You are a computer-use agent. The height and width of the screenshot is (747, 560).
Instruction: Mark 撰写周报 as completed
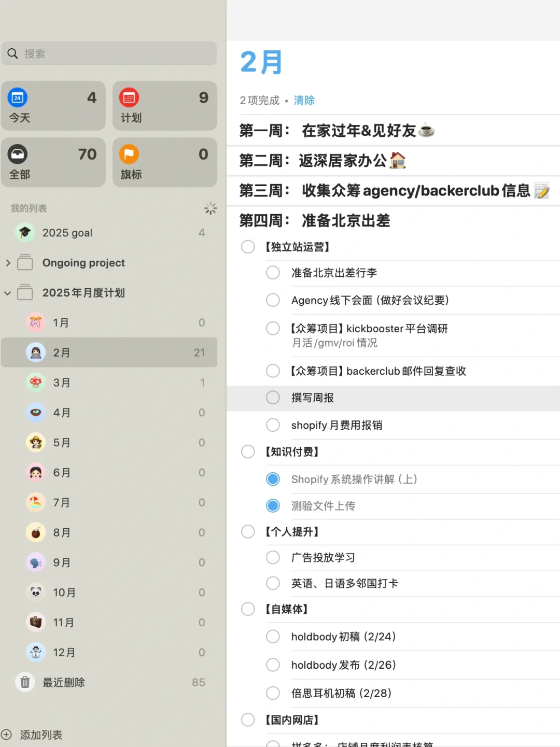coord(273,397)
